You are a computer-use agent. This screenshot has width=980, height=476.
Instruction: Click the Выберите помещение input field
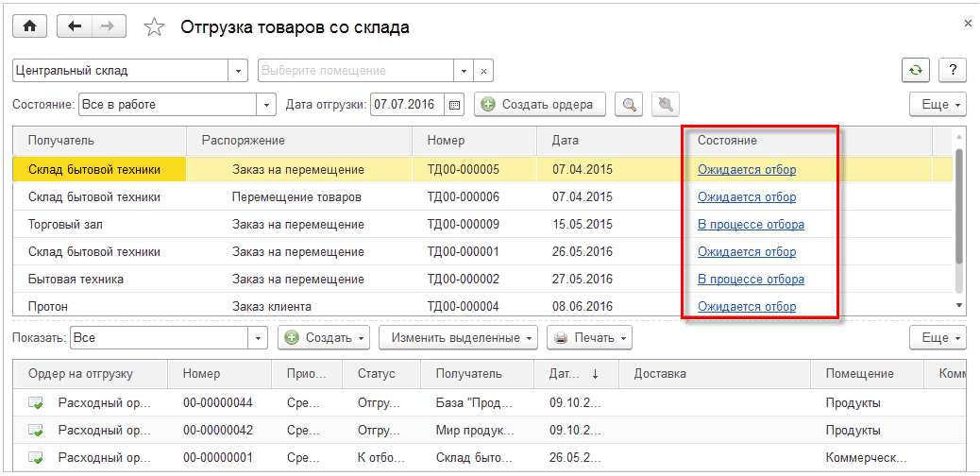355,71
